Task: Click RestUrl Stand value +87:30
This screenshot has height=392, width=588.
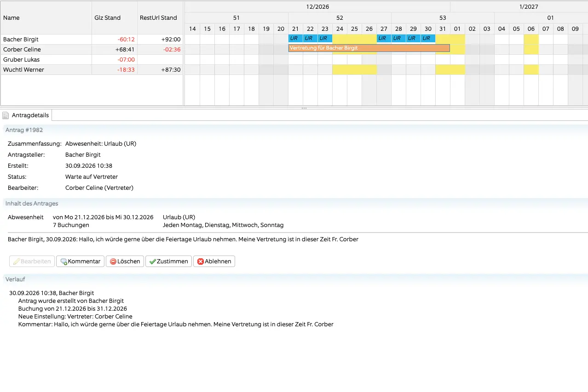Action: tap(171, 70)
